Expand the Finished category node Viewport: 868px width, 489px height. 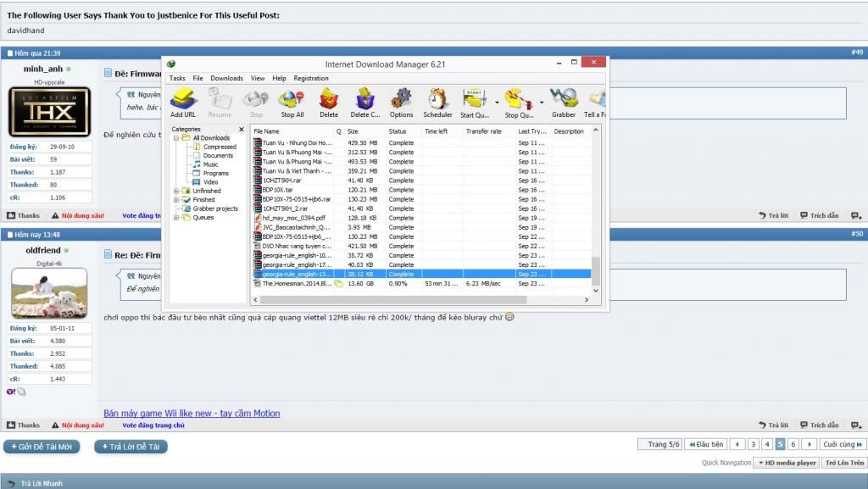pos(176,200)
